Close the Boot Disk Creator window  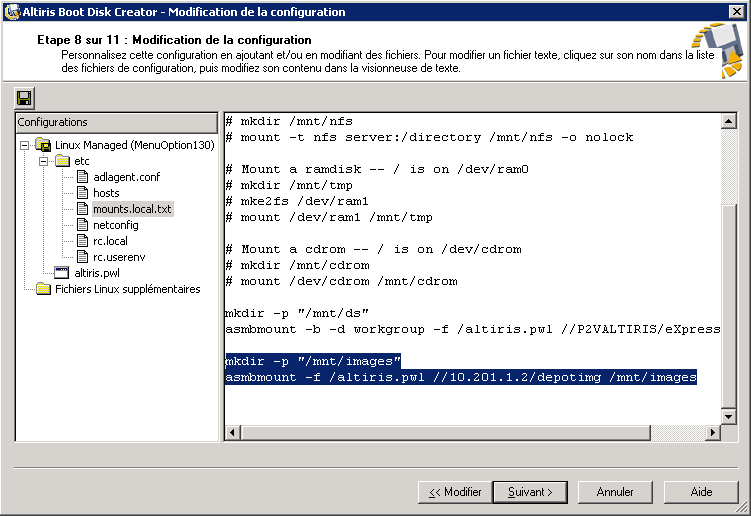[x=737, y=11]
